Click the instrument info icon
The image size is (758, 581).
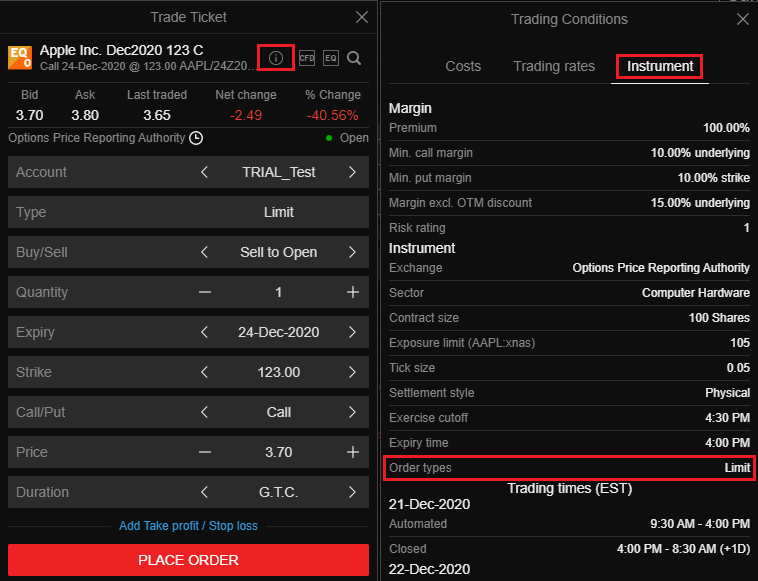coord(276,58)
